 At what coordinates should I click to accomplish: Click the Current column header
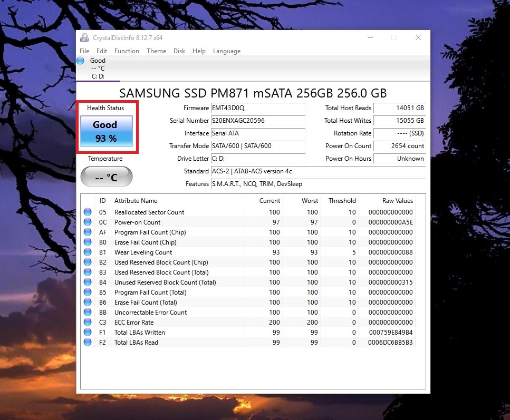coord(264,201)
